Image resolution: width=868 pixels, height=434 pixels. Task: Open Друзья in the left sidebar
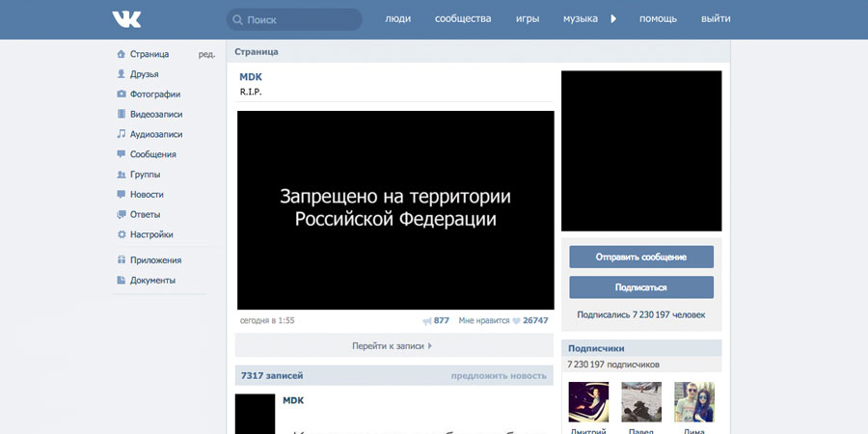point(145,74)
